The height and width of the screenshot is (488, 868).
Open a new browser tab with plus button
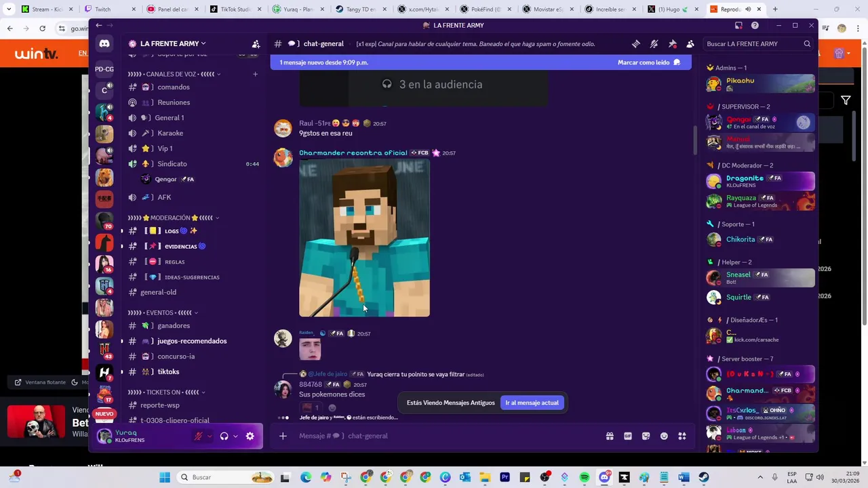[x=775, y=9]
